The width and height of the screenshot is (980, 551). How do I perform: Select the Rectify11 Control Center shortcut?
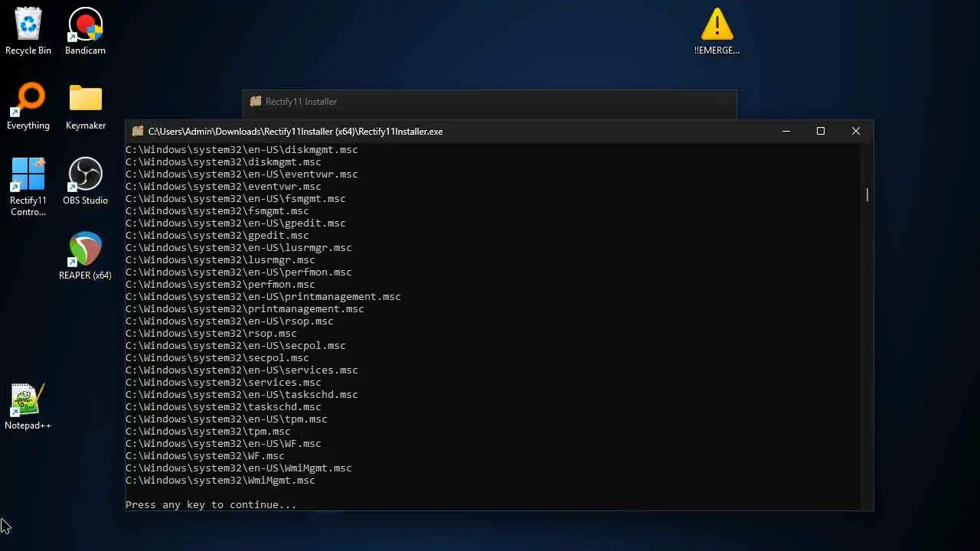click(x=28, y=187)
